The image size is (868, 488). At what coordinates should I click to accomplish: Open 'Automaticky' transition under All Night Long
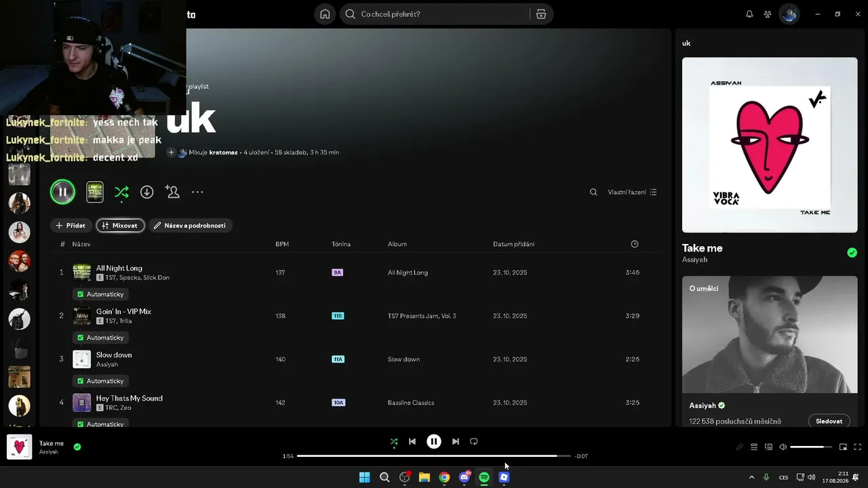click(x=100, y=294)
